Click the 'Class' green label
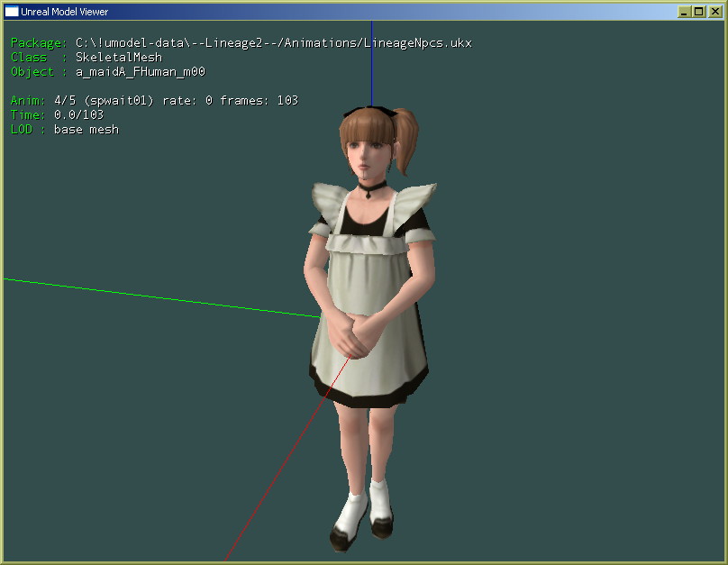 [29, 57]
